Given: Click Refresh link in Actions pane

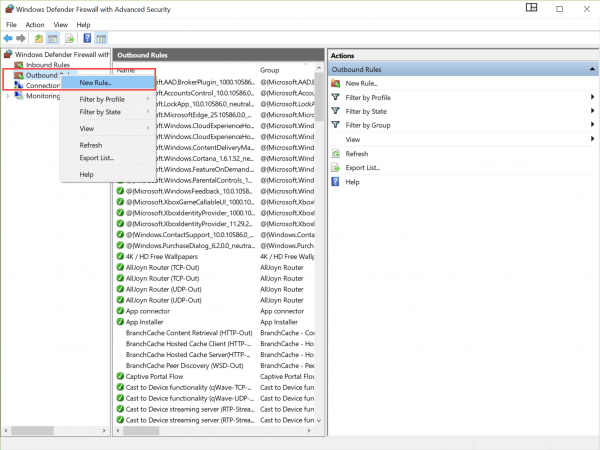Looking at the screenshot, I should click(357, 154).
